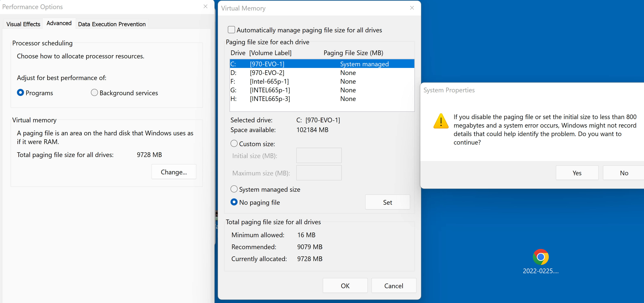This screenshot has height=303, width=644.
Task: Click the 102184 MB space available value
Action: 312,130
